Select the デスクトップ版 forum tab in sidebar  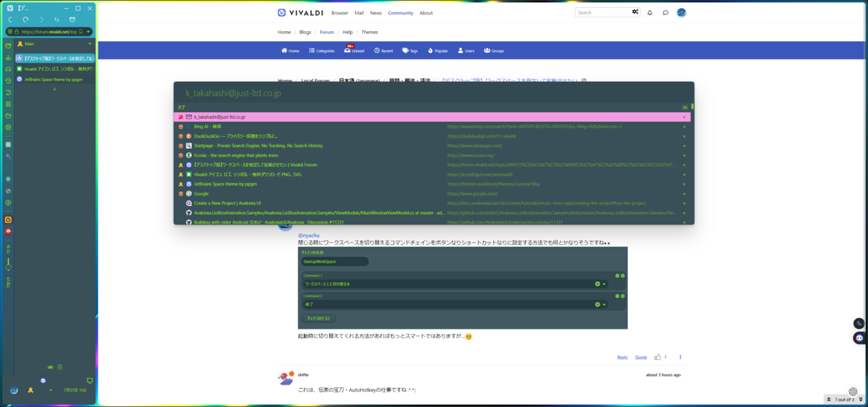55,58
